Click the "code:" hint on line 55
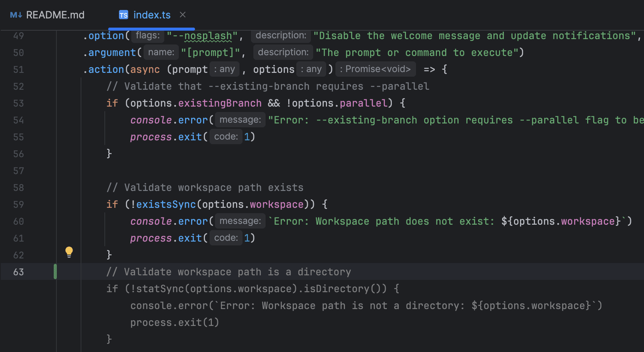The image size is (644, 352). (226, 137)
